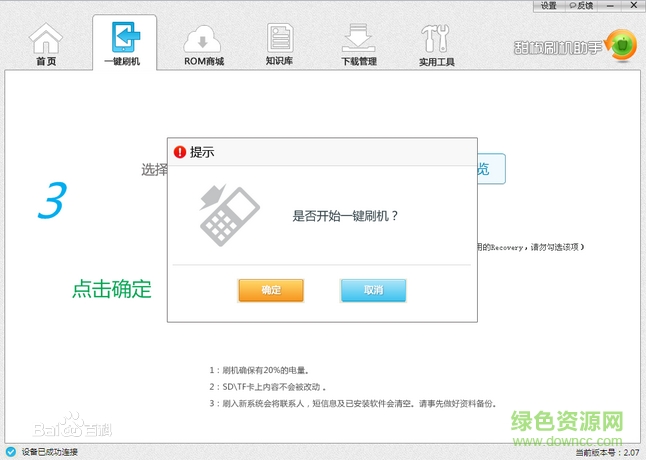
Task: Click the device connected checkmark icon
Action: pos(10,452)
